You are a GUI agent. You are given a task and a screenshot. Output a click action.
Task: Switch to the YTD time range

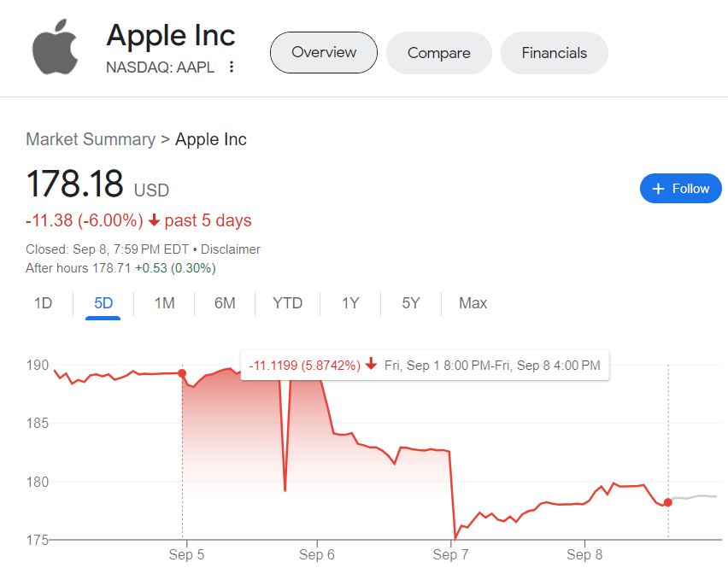point(288,303)
